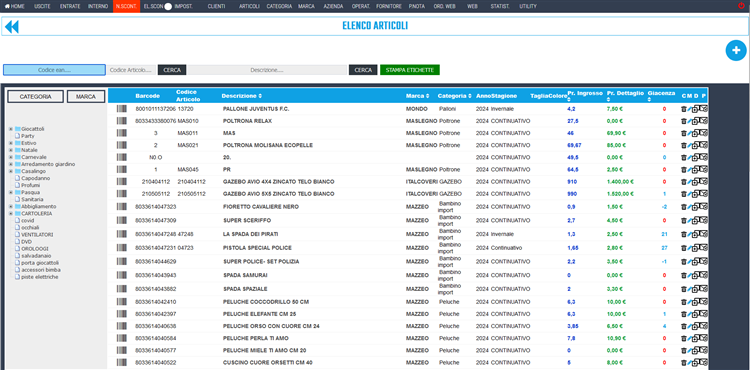
Task: Delete the PISTOLA SPECIAL POLICE row
Action: pos(684,248)
